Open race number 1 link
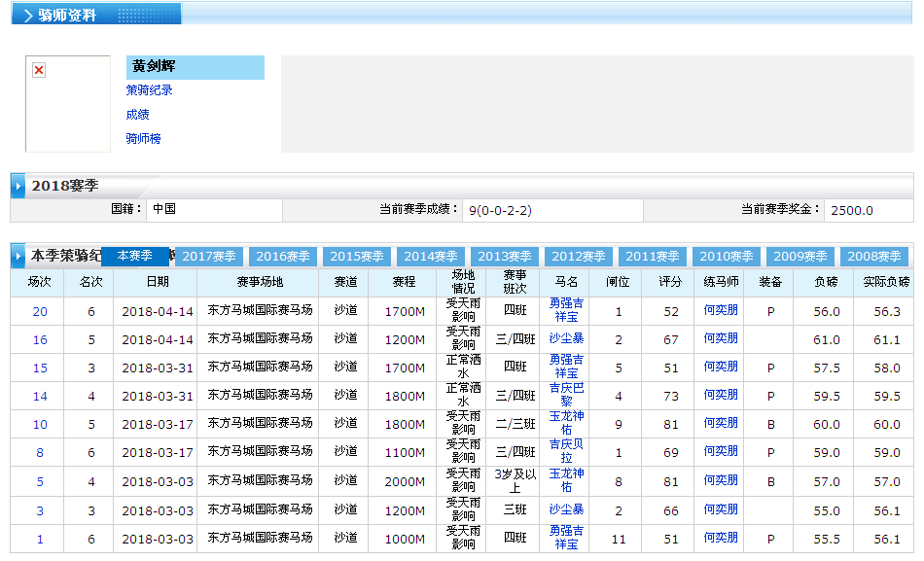The width and height of the screenshot is (924, 561). pos(40,539)
